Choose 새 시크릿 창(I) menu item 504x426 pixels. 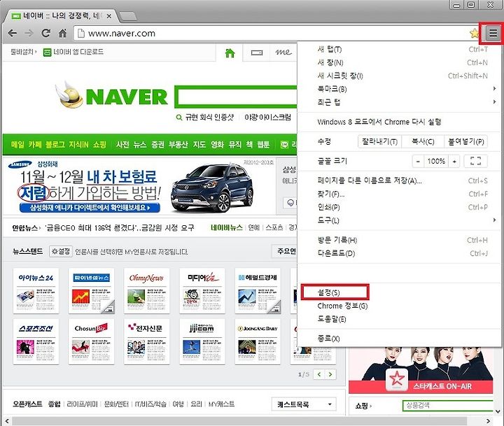pos(398,76)
